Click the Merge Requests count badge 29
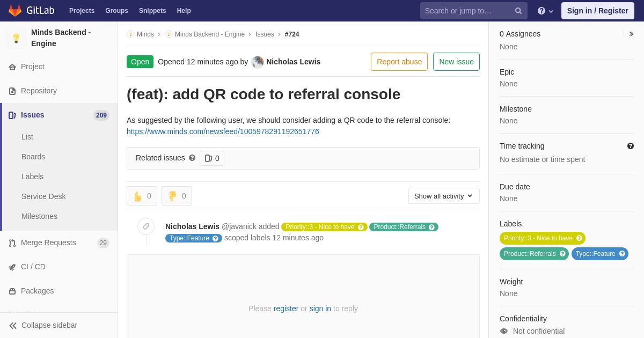This screenshot has width=644, height=338. coord(103,243)
